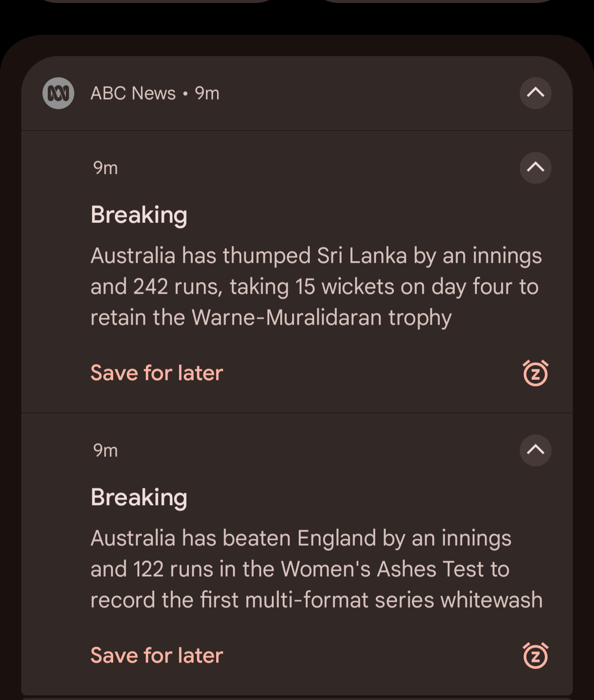Screen dimensions: 594x700
Task: Tap Breaking headline above Sri Lanka story
Action: (139, 215)
